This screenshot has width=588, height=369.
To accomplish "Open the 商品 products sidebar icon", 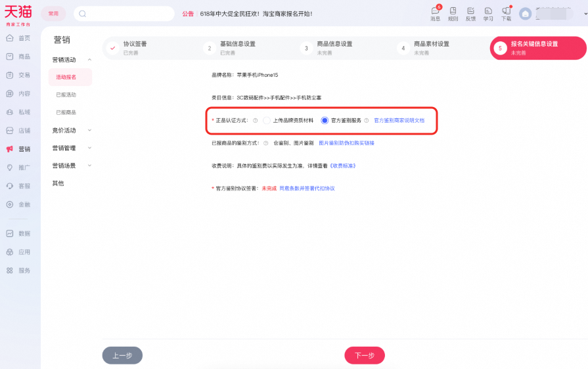I will (x=10, y=56).
